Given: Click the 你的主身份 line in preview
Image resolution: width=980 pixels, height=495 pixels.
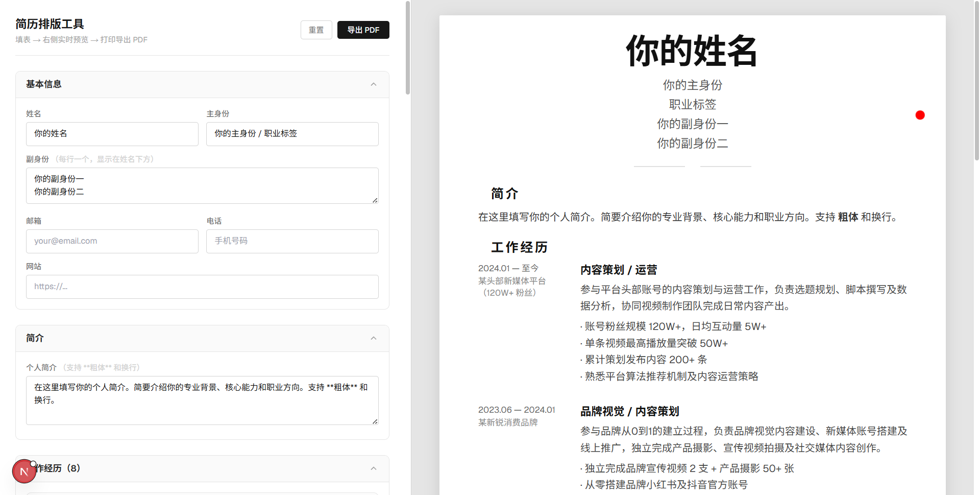Looking at the screenshot, I should (692, 85).
